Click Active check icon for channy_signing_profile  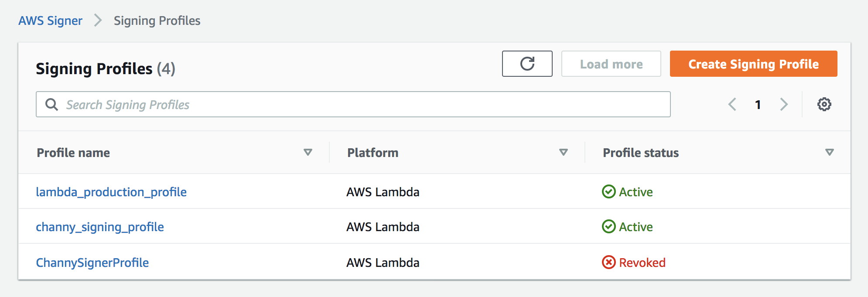click(x=608, y=226)
